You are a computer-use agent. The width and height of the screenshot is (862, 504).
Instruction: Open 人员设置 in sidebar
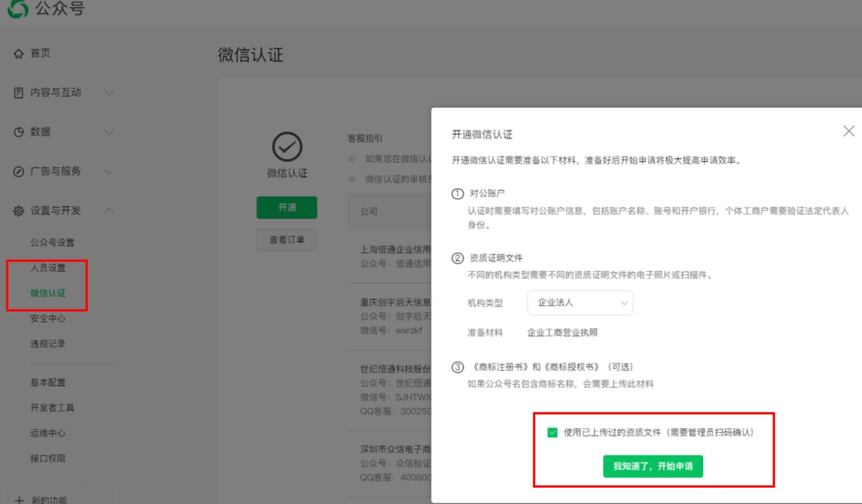tap(48, 268)
